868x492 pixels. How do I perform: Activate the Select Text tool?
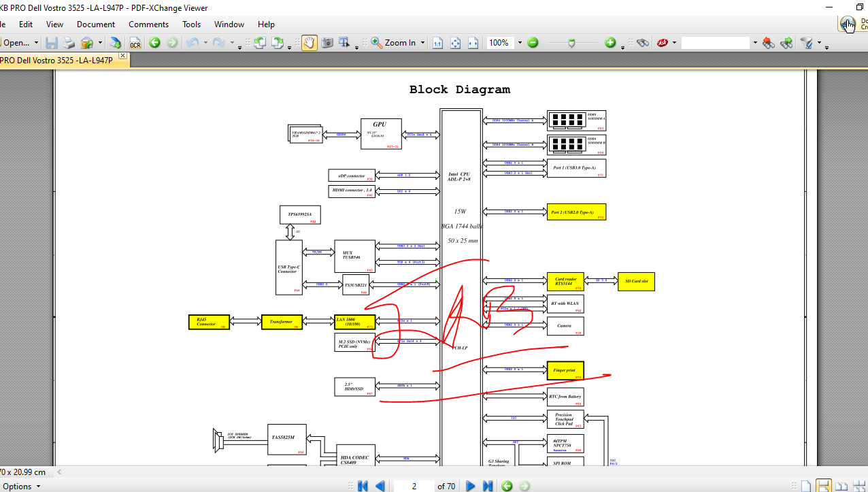pos(345,43)
